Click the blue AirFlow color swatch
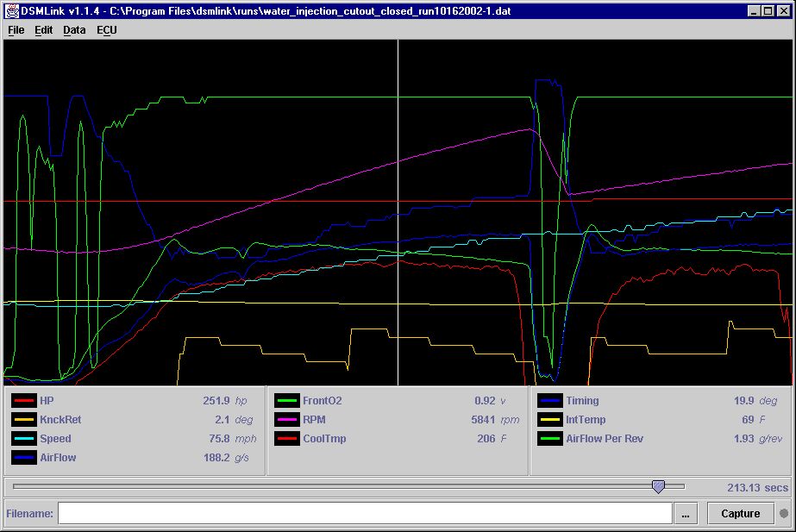This screenshot has width=796, height=532. pos(24,457)
